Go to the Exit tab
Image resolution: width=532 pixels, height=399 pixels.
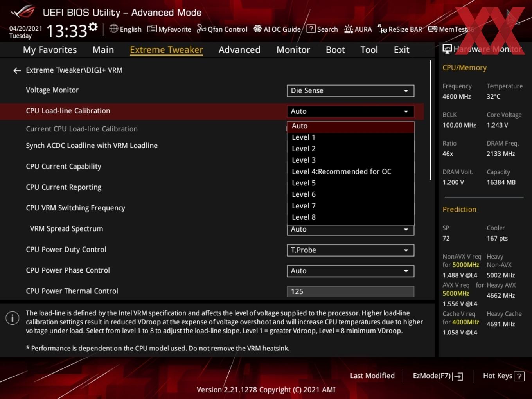(x=401, y=50)
